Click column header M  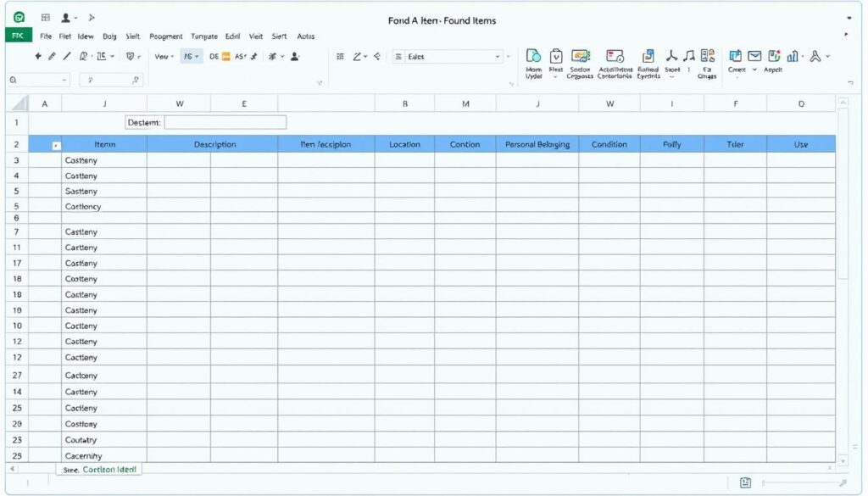coord(465,103)
